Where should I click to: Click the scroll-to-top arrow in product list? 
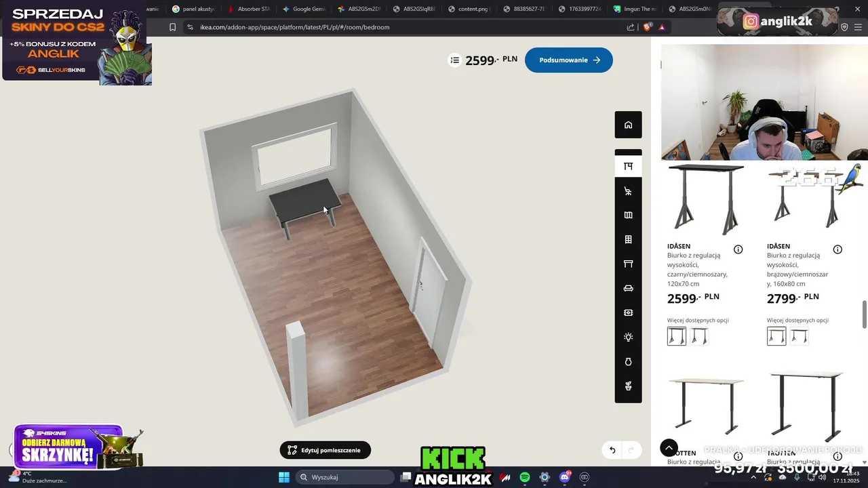(x=669, y=448)
